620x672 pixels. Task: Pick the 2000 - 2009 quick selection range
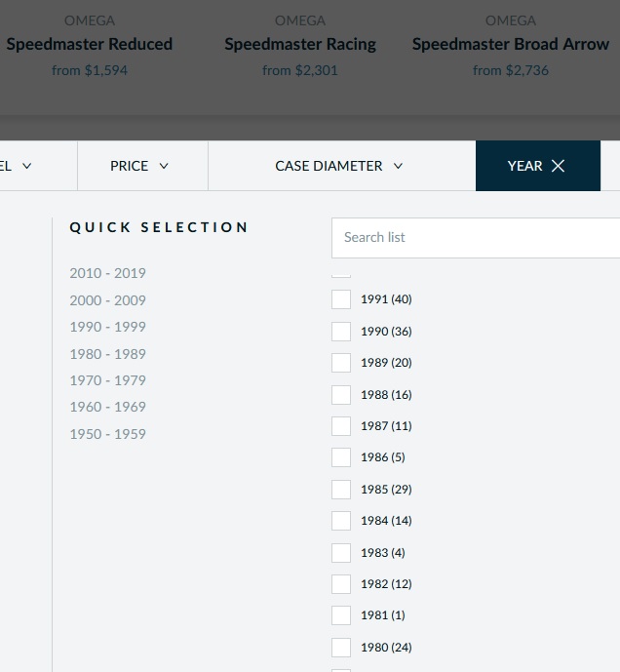point(107,300)
